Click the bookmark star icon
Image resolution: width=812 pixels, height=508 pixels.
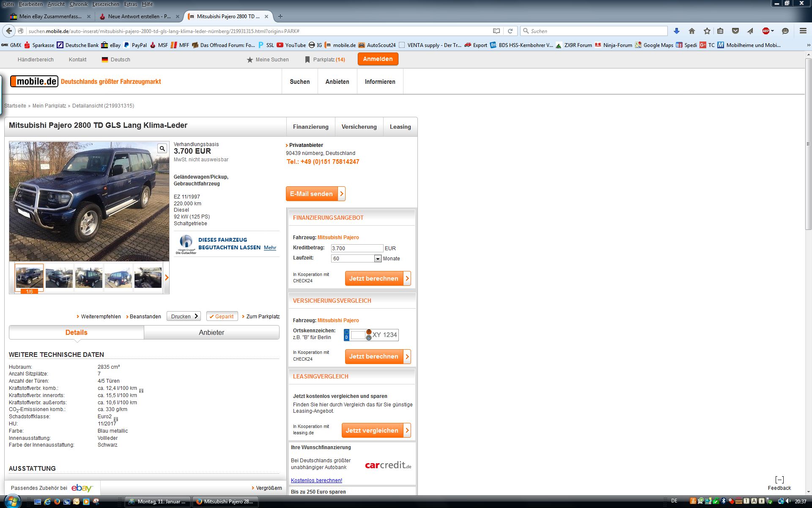(707, 31)
